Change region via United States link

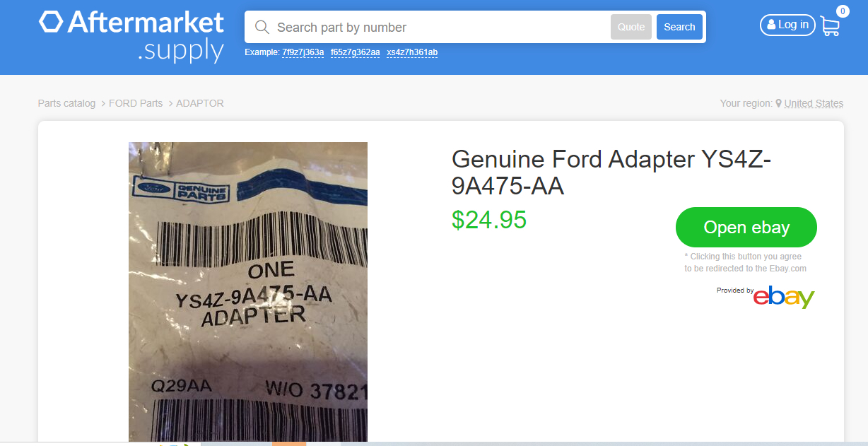click(814, 103)
